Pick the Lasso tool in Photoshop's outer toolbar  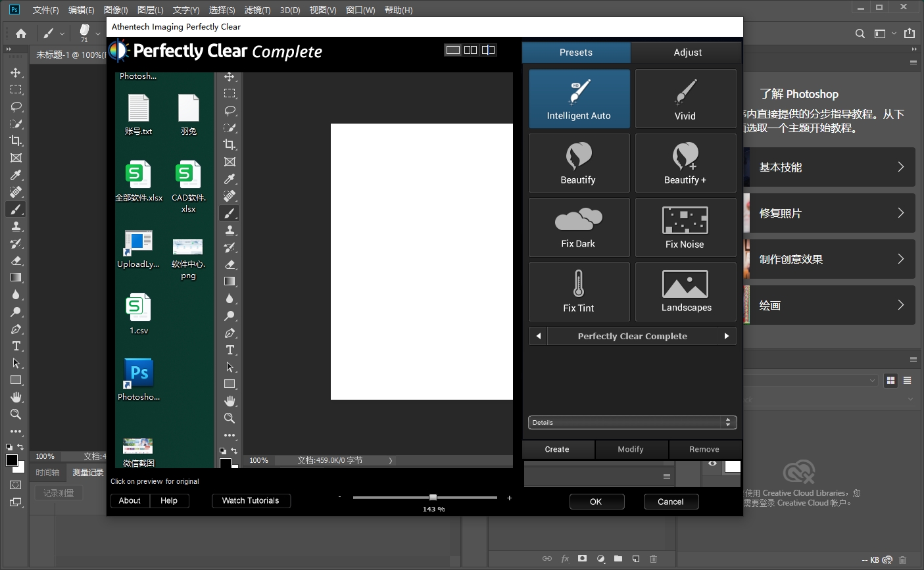click(16, 107)
